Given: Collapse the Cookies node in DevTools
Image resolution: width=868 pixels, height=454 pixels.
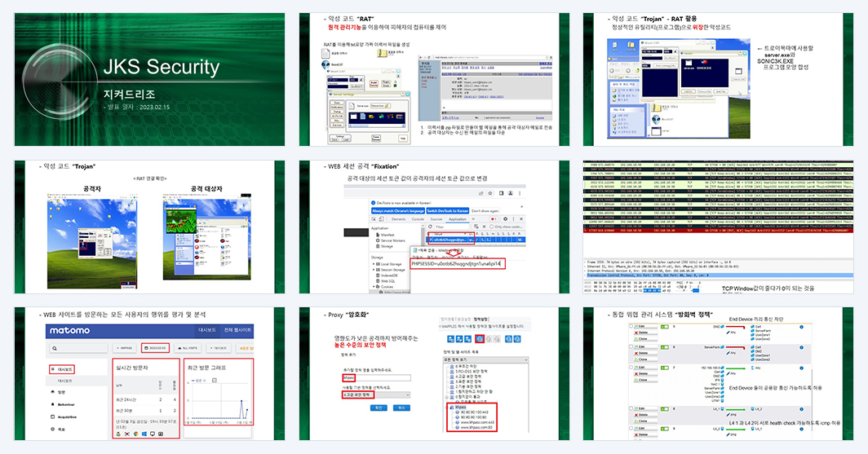Looking at the screenshot, I should (374, 286).
